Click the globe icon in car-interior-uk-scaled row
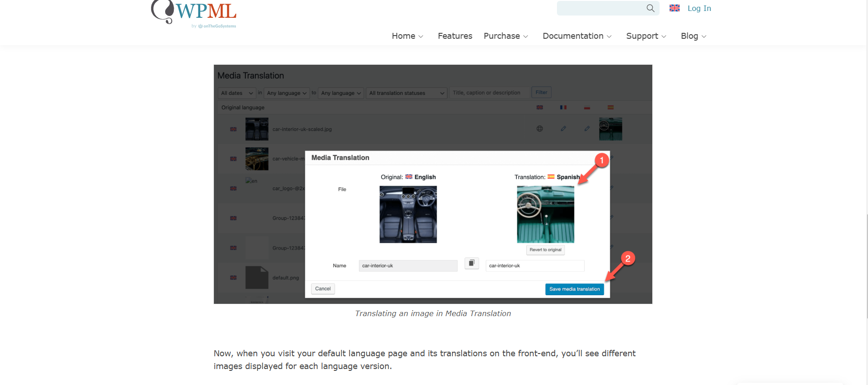Viewport: 868px width, 385px height. [540, 129]
